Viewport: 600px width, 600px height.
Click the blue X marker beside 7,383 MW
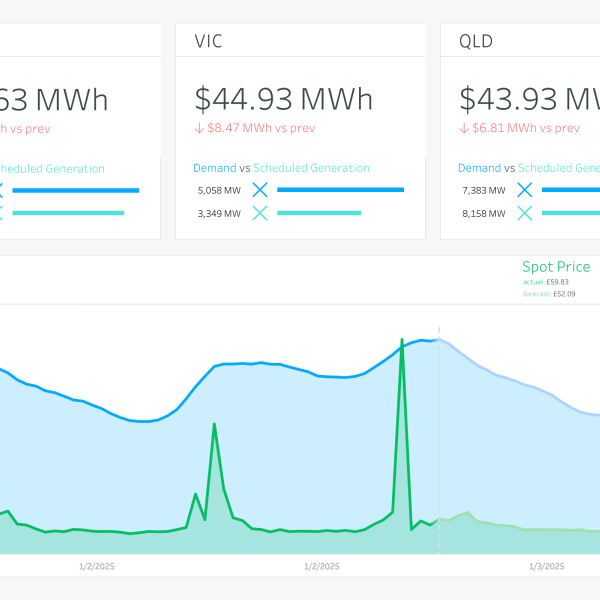(525, 190)
